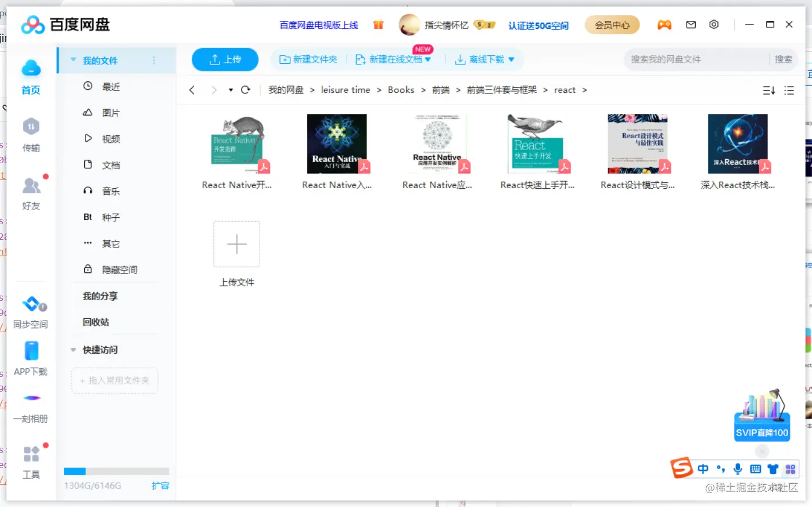This screenshot has width=812, height=507.
Task: Open 同步空间 sync space
Action: (x=31, y=312)
